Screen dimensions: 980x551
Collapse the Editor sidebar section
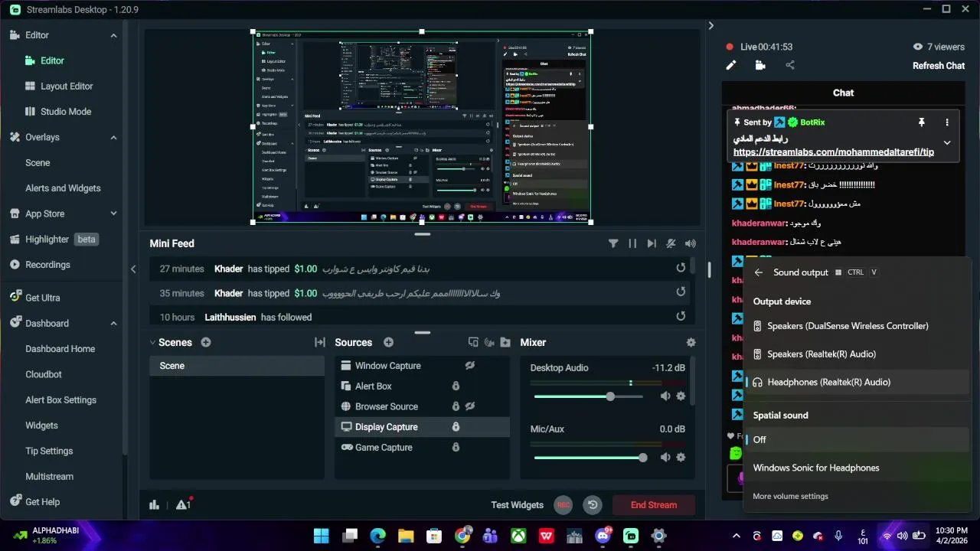pyautogui.click(x=114, y=35)
